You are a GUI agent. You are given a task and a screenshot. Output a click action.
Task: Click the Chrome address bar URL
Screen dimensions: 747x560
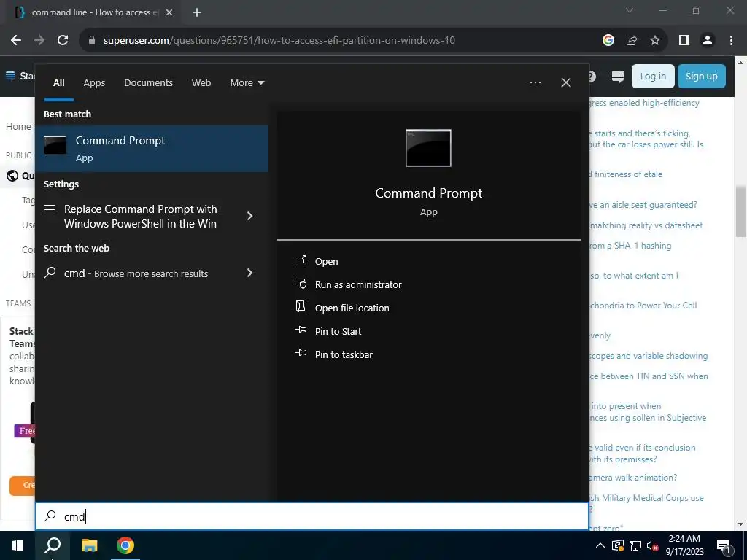point(279,41)
